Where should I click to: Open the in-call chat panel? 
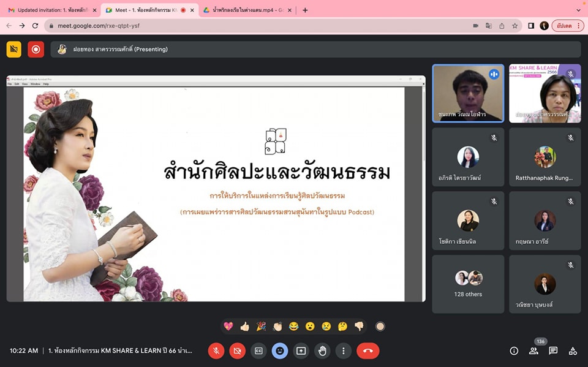[x=553, y=350]
